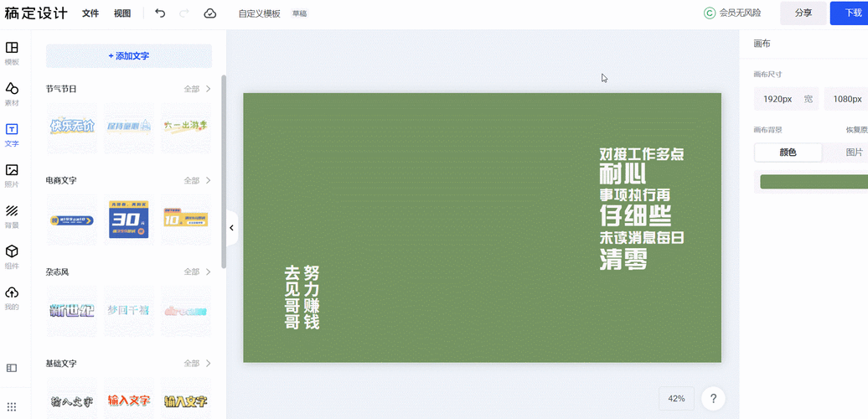Select the 努力赚钱去见哥哥 vertical text on canvas

(x=302, y=297)
